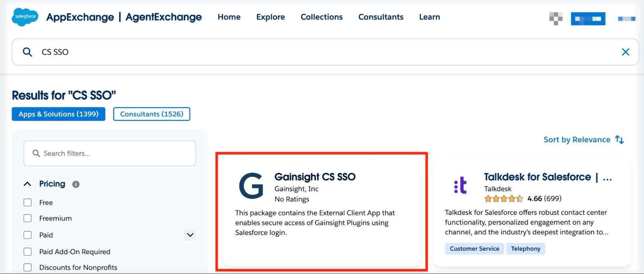Screen dimensions: 644x274
Task: Open the Explore menu
Action: click(x=271, y=17)
